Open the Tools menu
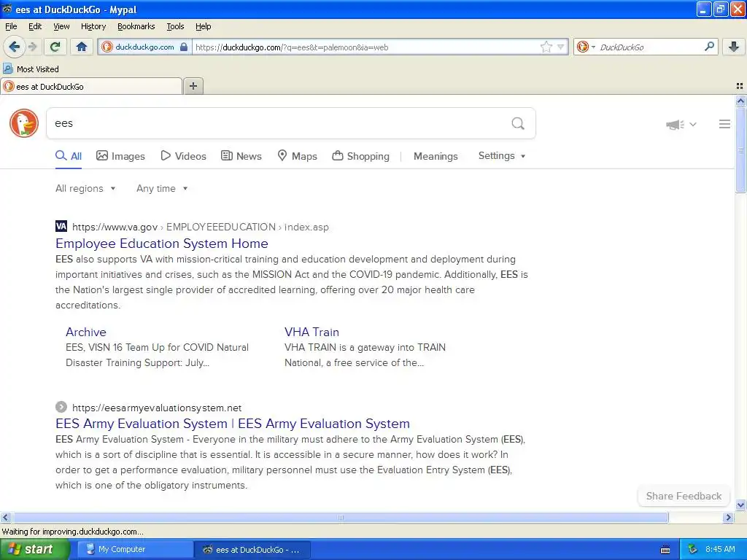This screenshot has height=560, width=747. (x=175, y=26)
